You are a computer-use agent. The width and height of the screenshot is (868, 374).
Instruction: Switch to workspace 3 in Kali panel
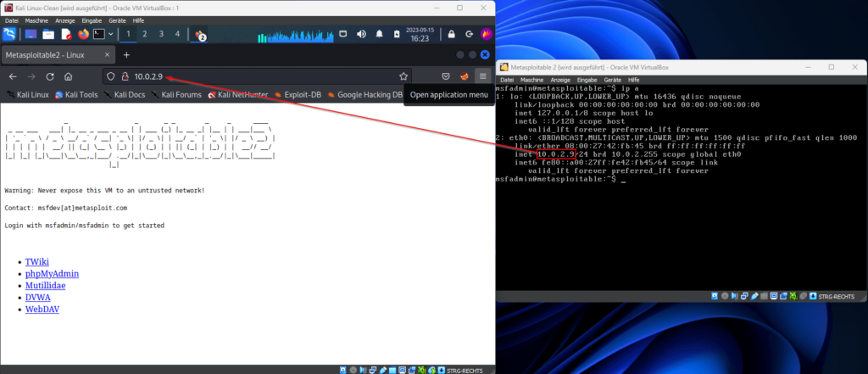tap(160, 35)
